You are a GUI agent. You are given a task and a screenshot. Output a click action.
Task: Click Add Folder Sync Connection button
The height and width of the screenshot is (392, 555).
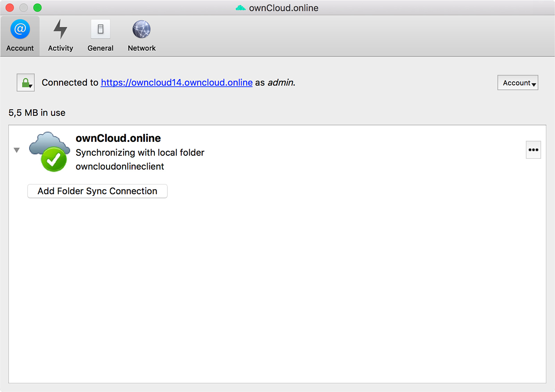click(98, 191)
